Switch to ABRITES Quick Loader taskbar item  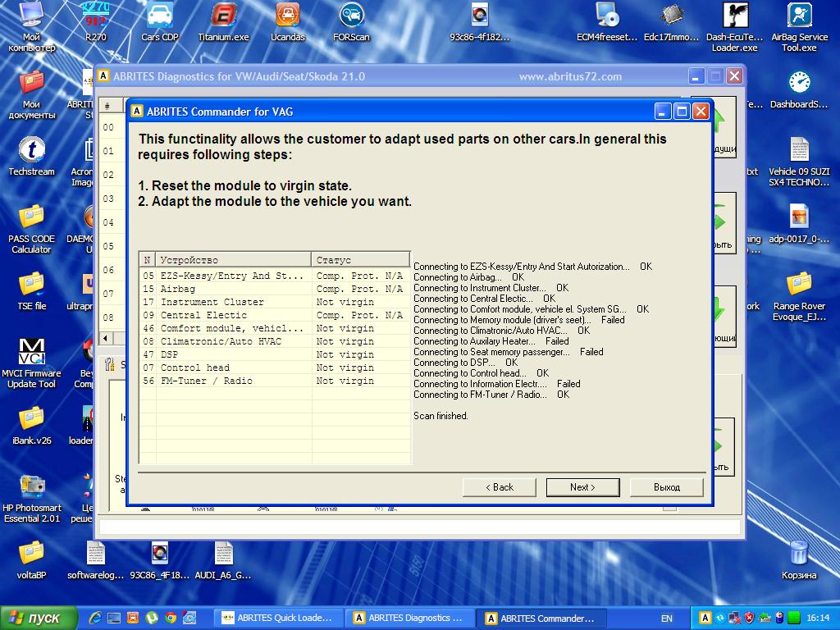pyautogui.click(x=278, y=619)
